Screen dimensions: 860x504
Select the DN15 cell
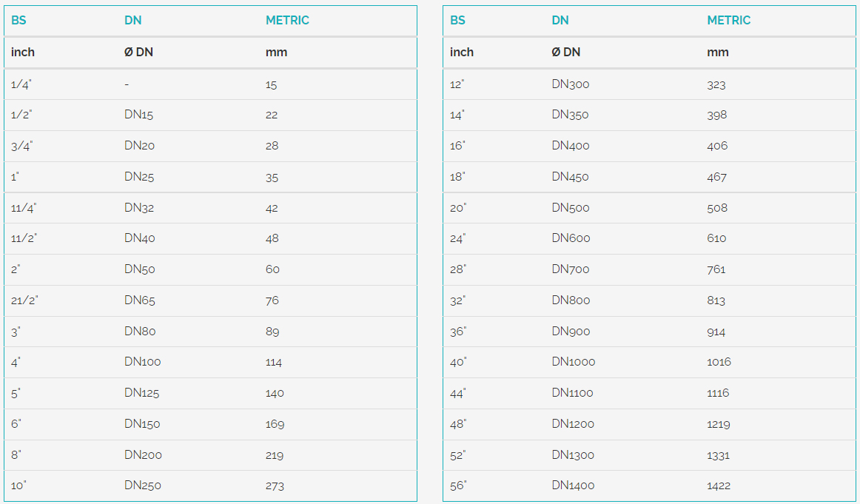(138, 115)
